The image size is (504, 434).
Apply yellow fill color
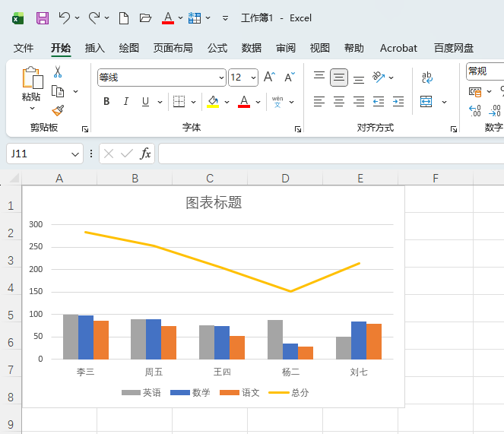pos(213,102)
